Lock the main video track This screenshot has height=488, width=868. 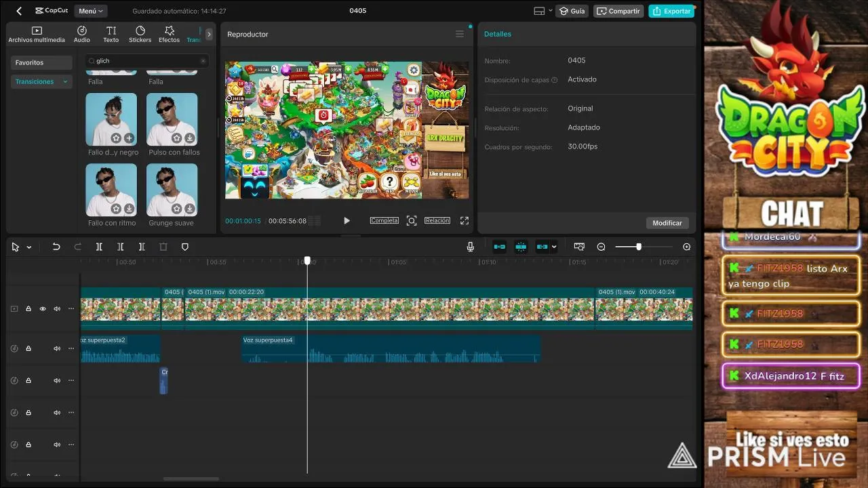pyautogui.click(x=28, y=309)
